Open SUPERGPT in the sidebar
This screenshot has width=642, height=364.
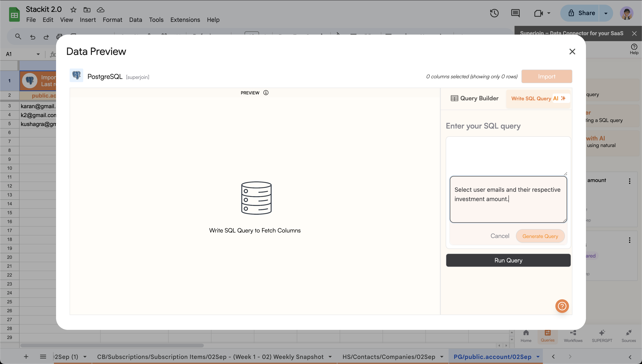[x=602, y=336]
